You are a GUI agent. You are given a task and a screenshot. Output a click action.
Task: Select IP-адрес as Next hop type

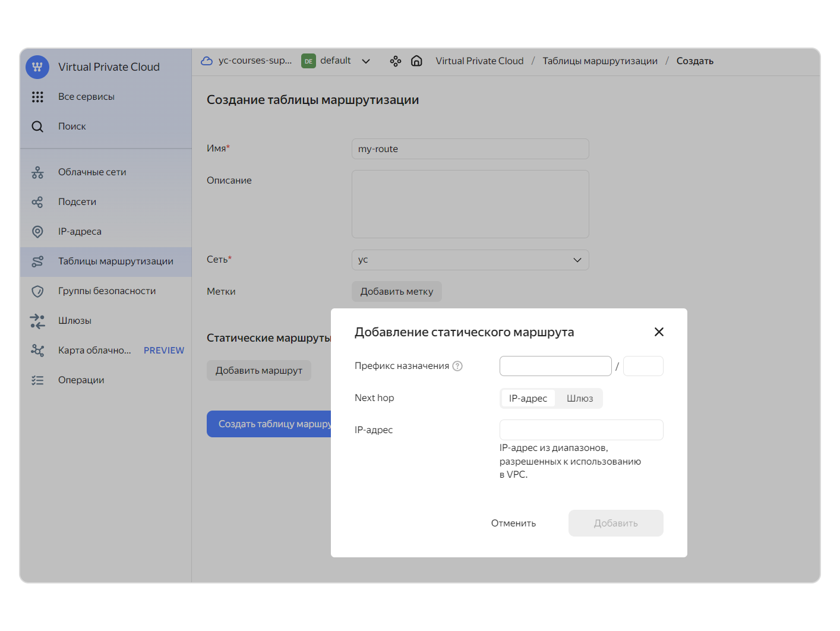tap(528, 398)
